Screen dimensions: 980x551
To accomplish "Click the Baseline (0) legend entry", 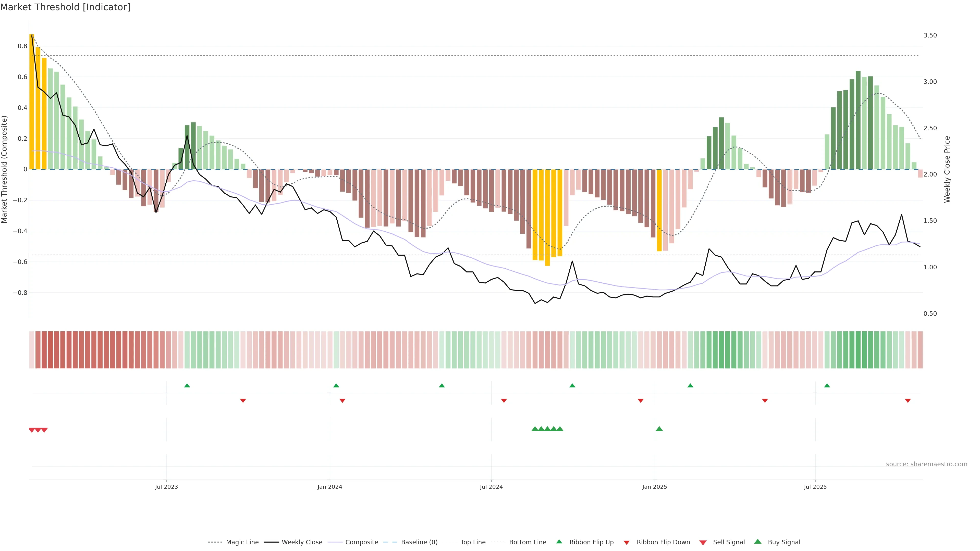I will pos(419,542).
